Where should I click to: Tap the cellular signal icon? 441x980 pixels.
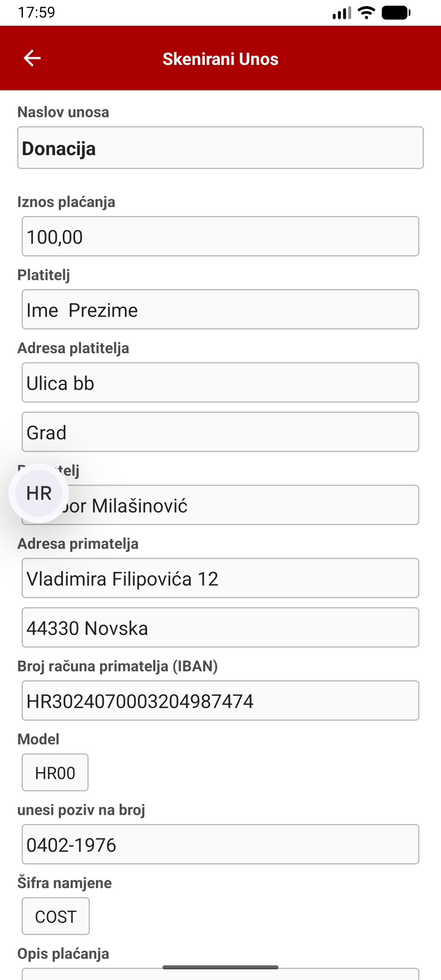[x=342, y=13]
